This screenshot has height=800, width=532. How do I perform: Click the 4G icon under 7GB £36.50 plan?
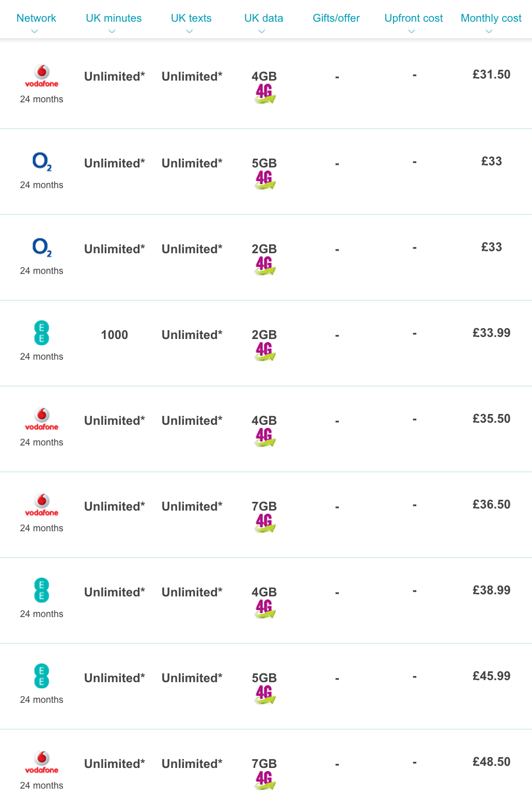tap(265, 523)
